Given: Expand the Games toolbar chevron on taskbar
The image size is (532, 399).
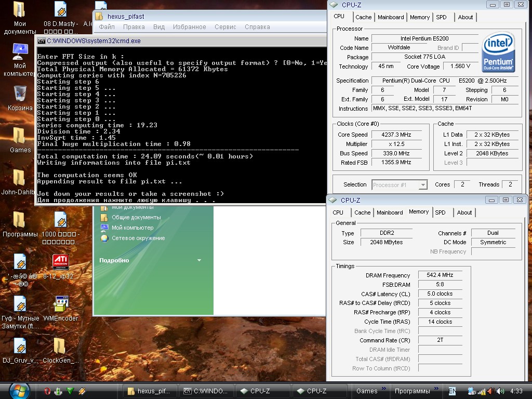Looking at the screenshot, I should pos(384,388).
